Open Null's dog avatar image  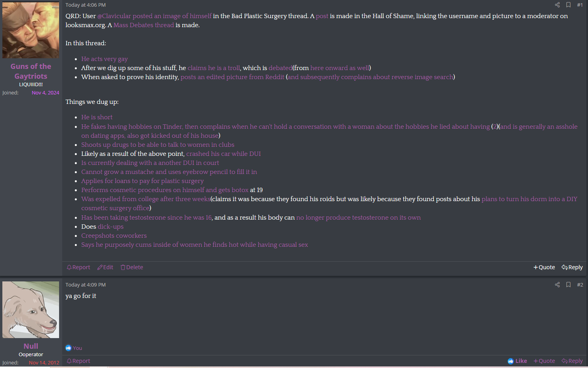31,310
